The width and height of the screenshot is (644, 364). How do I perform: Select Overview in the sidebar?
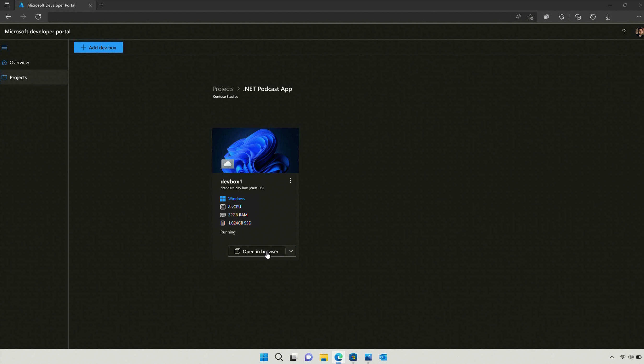tap(19, 63)
